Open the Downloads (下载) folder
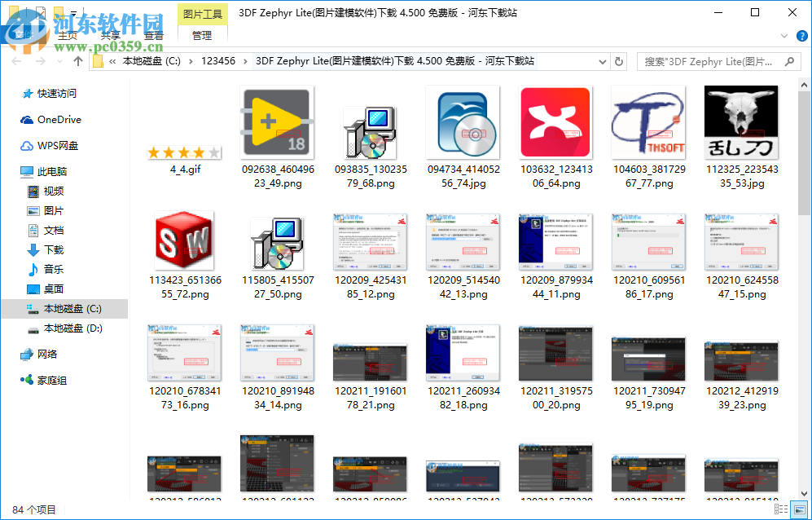812x520 pixels. [46, 250]
